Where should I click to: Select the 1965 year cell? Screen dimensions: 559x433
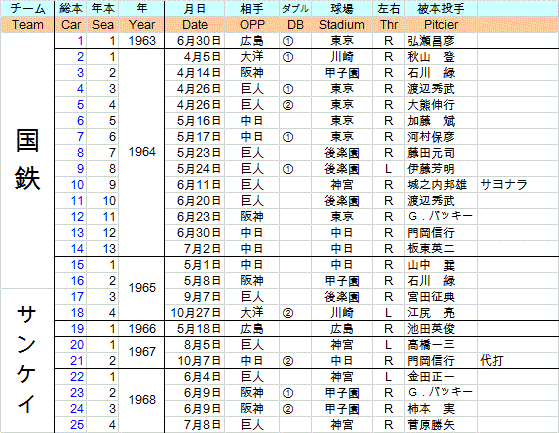(142, 288)
